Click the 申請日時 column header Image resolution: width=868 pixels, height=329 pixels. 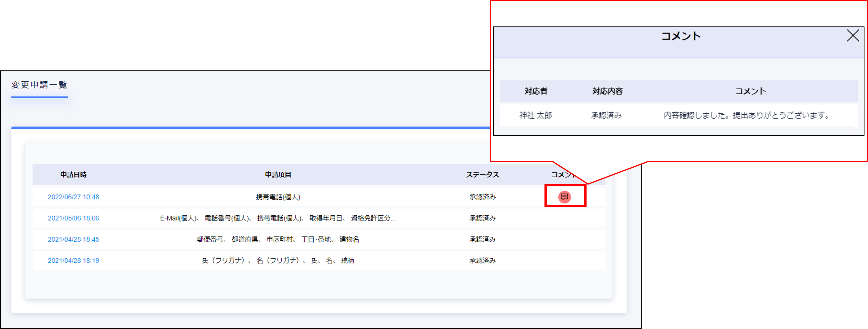click(x=73, y=175)
